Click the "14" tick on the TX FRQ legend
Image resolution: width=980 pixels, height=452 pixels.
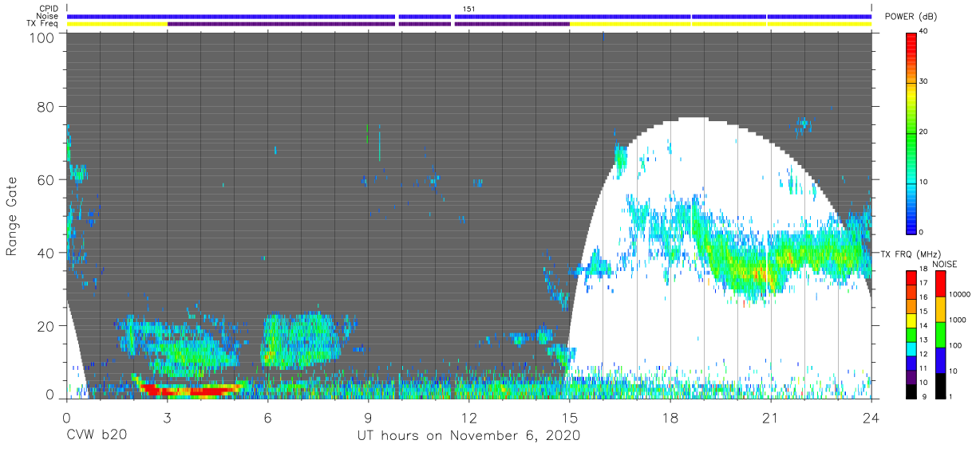pyautogui.click(x=924, y=325)
